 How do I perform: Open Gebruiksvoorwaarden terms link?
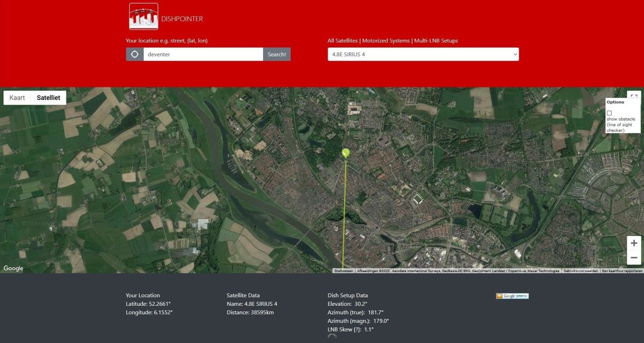click(581, 271)
